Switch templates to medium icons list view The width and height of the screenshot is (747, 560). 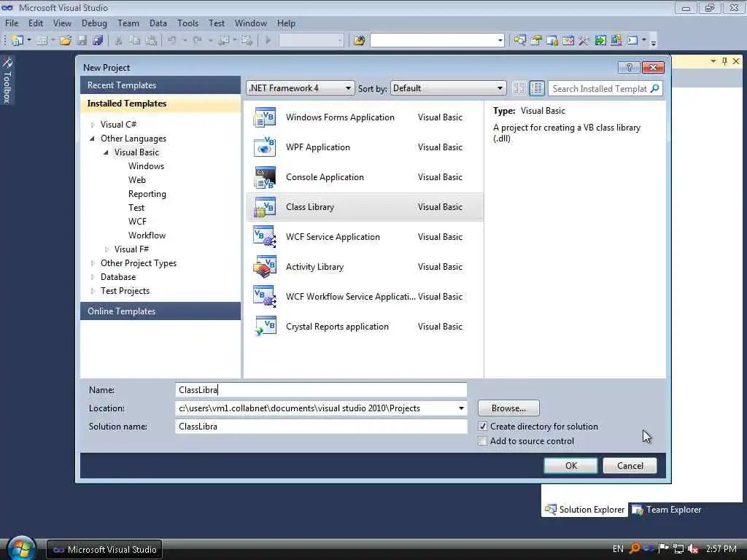click(x=537, y=88)
